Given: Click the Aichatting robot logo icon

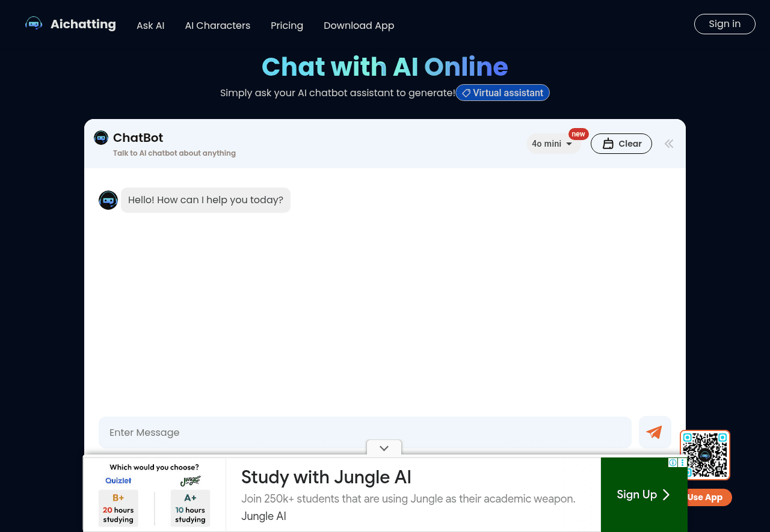Looking at the screenshot, I should (x=34, y=24).
